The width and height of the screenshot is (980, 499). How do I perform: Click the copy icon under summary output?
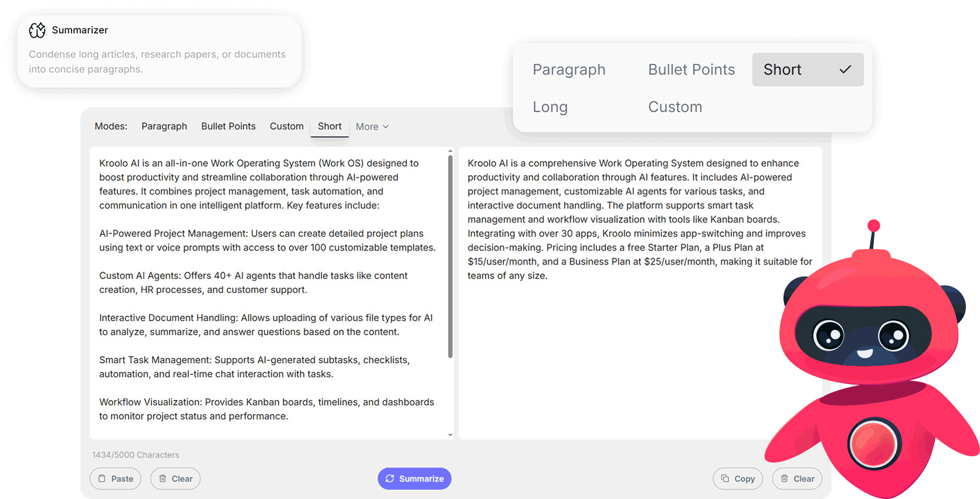coord(725,478)
